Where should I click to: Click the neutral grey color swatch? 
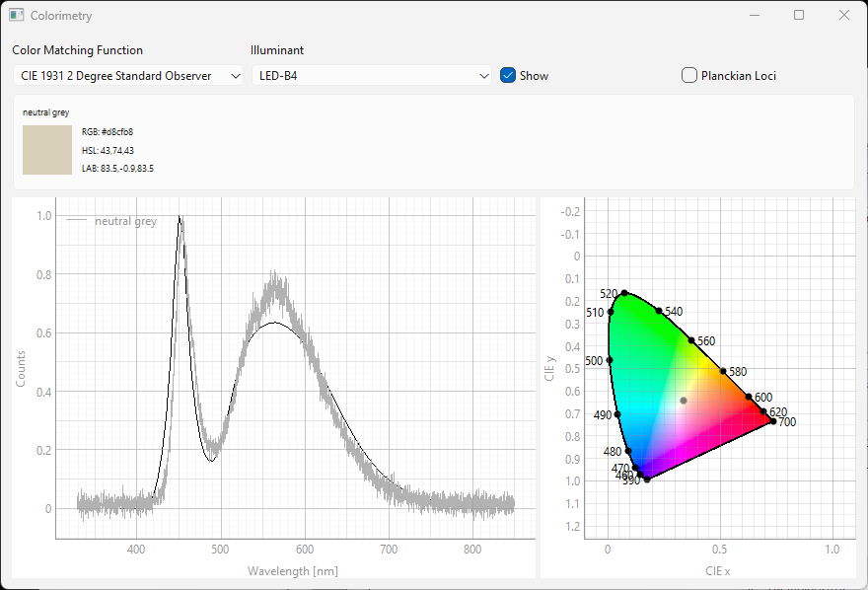click(x=47, y=150)
